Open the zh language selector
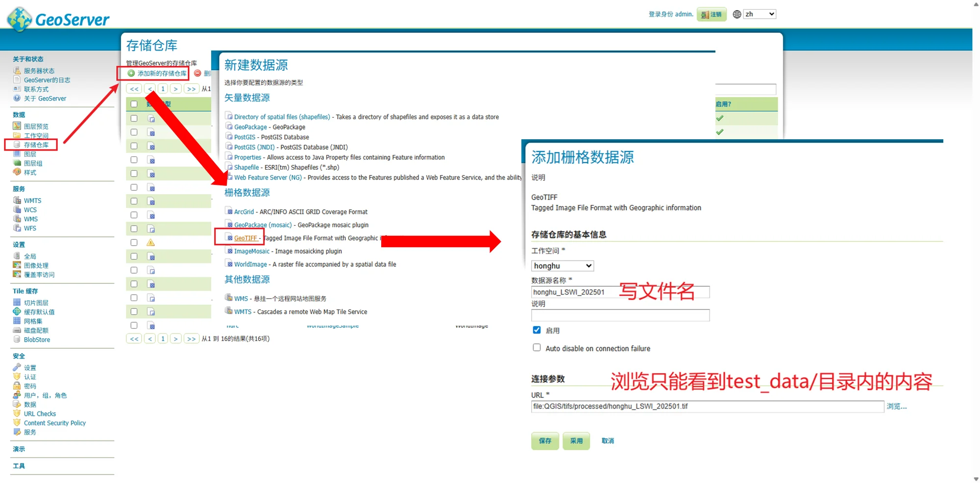The image size is (980, 483). [759, 14]
